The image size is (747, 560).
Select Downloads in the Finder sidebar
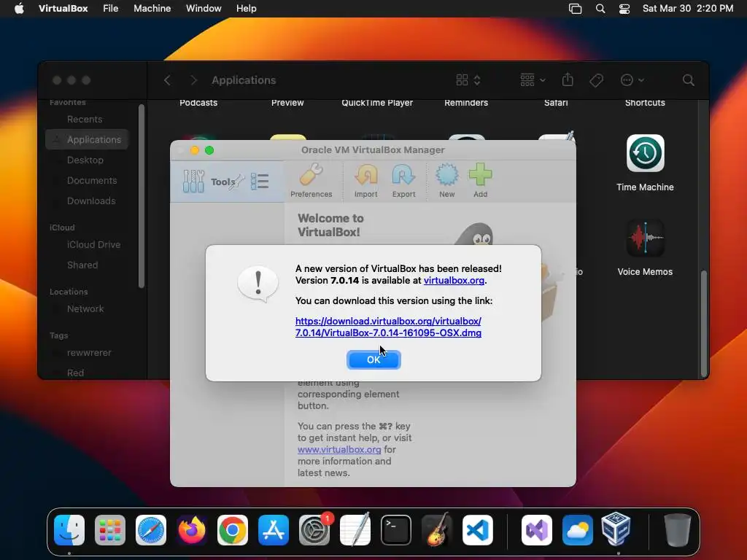pos(91,201)
